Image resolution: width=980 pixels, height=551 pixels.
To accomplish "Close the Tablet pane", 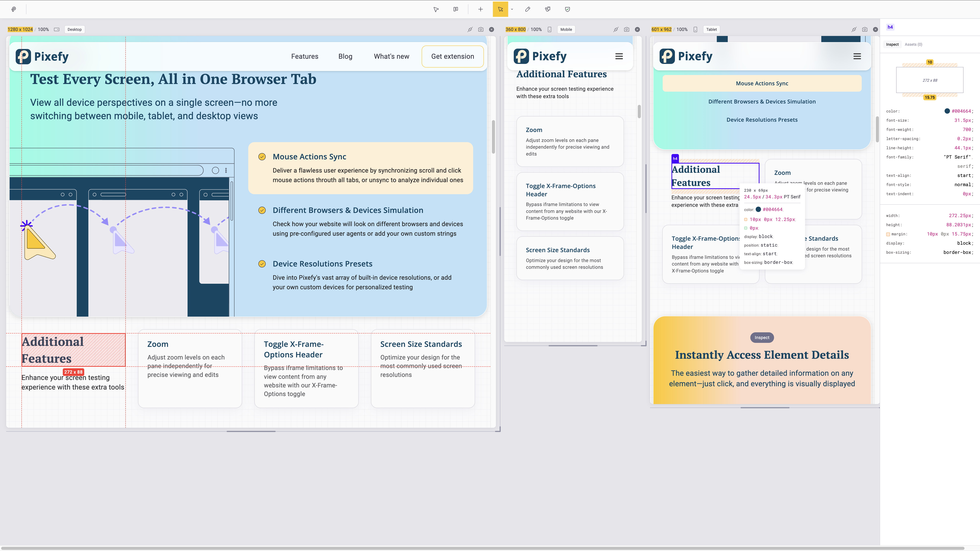I will (875, 29).
